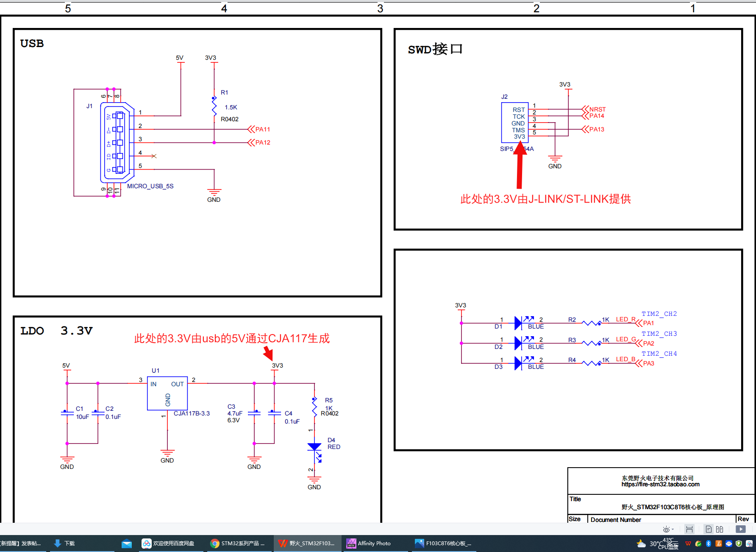Click the D1 BLUE LED symbol

tap(524, 323)
